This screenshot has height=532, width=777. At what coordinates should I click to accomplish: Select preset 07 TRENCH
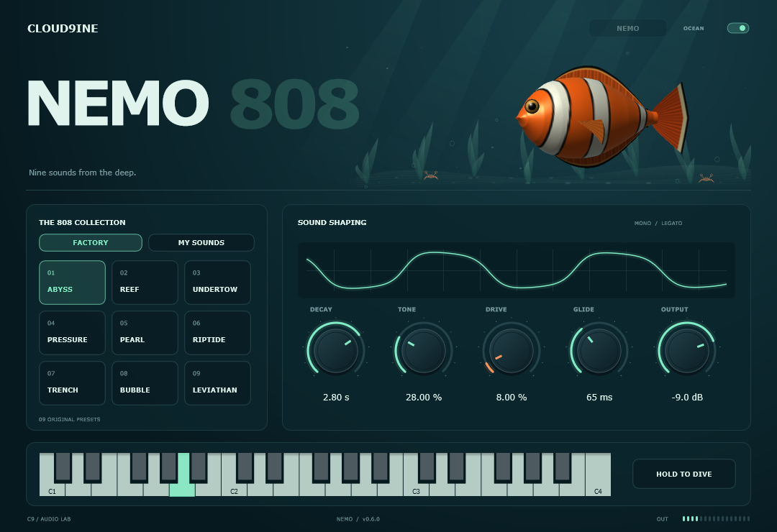(x=73, y=383)
